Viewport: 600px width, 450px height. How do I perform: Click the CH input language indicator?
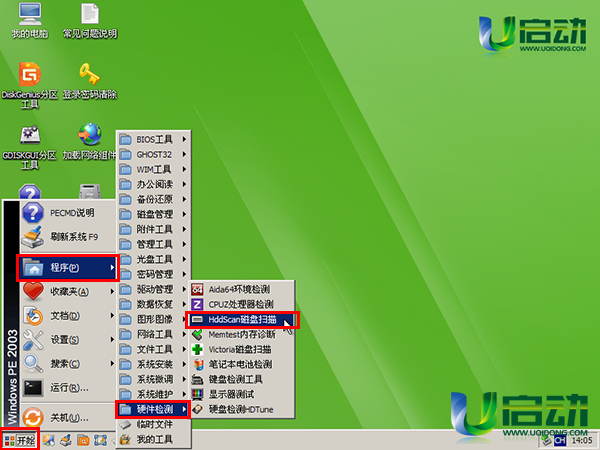tap(560, 441)
